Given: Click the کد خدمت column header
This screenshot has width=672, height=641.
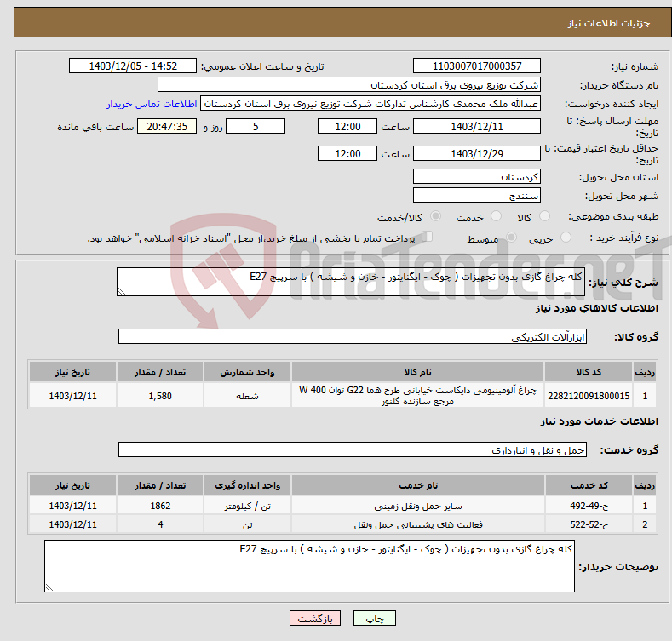Looking at the screenshot, I should point(589,485).
